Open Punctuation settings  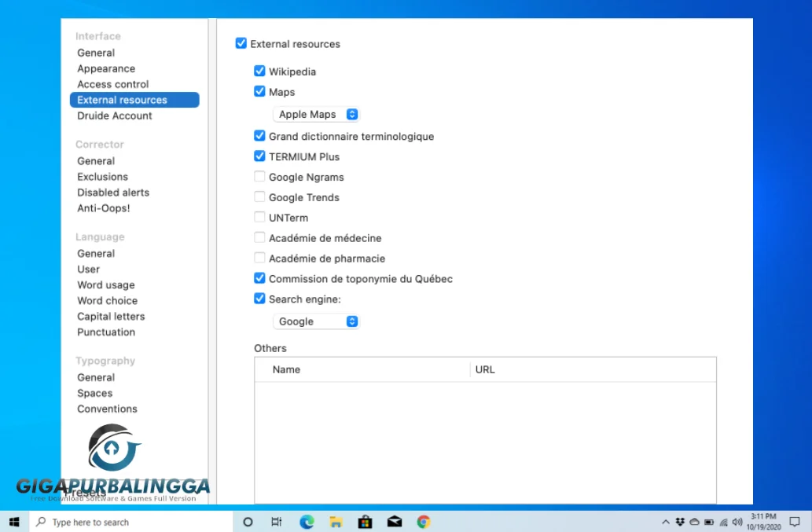106,332
